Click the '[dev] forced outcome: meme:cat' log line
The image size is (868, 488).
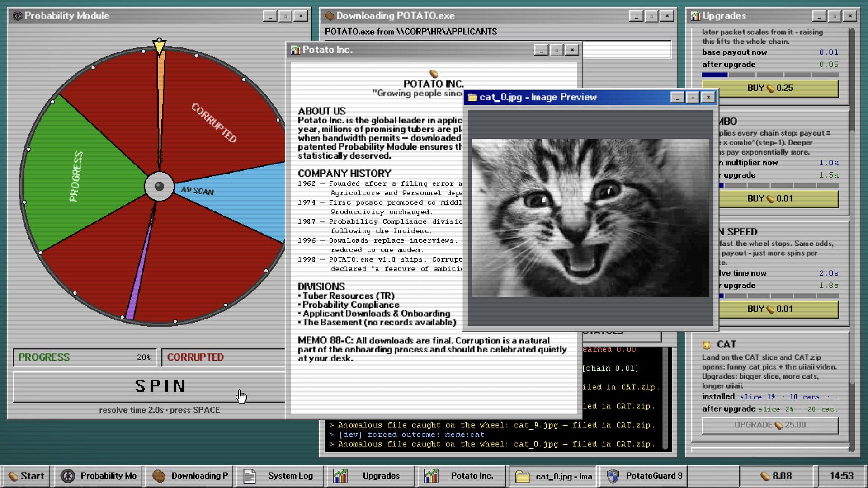click(x=407, y=435)
